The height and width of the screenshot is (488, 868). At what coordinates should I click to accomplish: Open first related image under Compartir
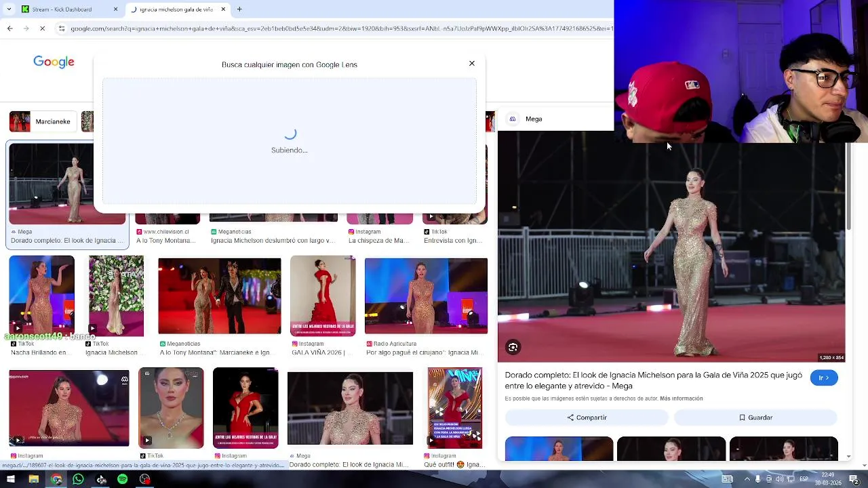coord(559,449)
